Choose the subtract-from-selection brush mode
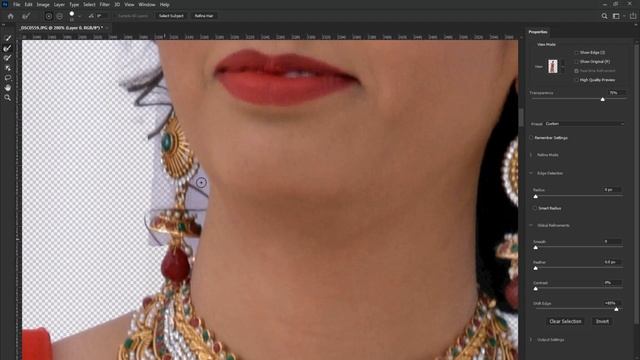The image size is (640, 360). 60,16
